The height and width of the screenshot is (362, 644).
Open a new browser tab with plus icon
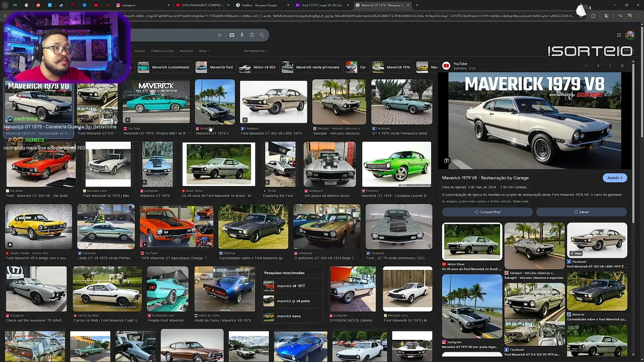click(417, 5)
